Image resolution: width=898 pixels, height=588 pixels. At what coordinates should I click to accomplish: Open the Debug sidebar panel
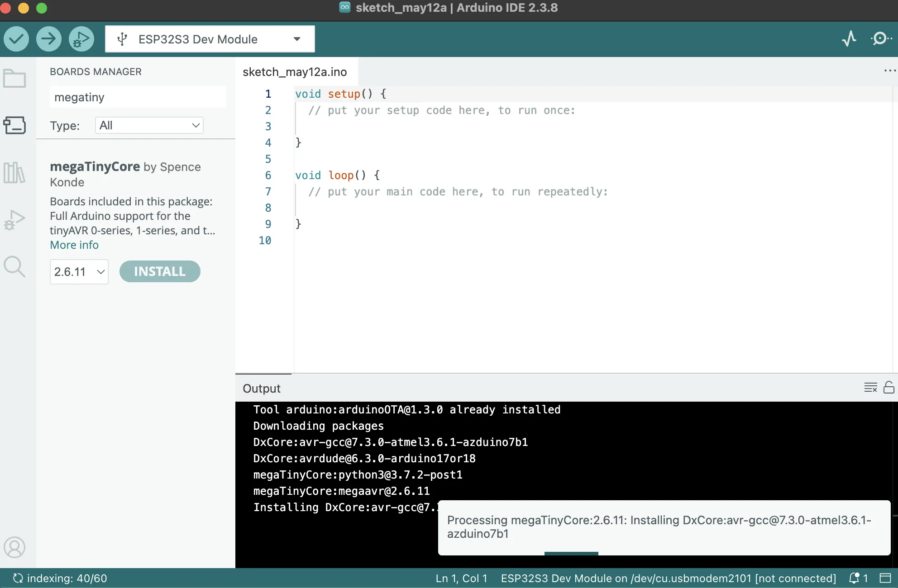14,220
